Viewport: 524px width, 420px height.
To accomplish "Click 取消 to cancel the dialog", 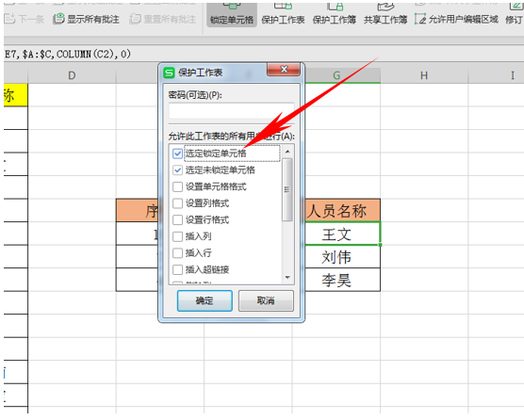I will 266,300.
